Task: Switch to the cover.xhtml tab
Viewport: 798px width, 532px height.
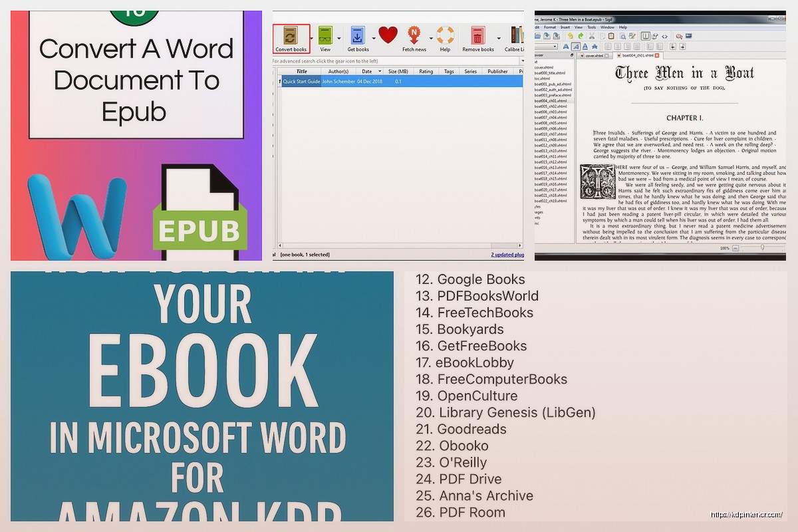Action: (x=595, y=57)
